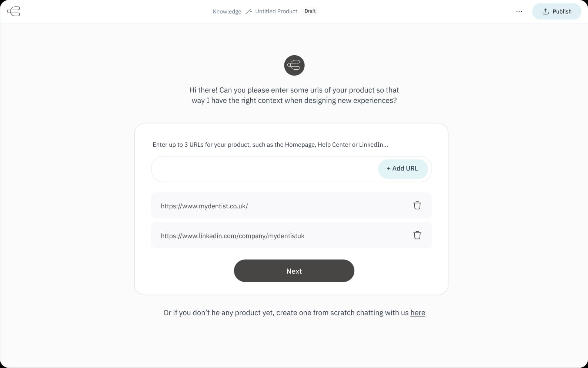Viewport: 588px width, 368px height.
Task: Click the upload icon inside the Publish button
Action: point(545,11)
